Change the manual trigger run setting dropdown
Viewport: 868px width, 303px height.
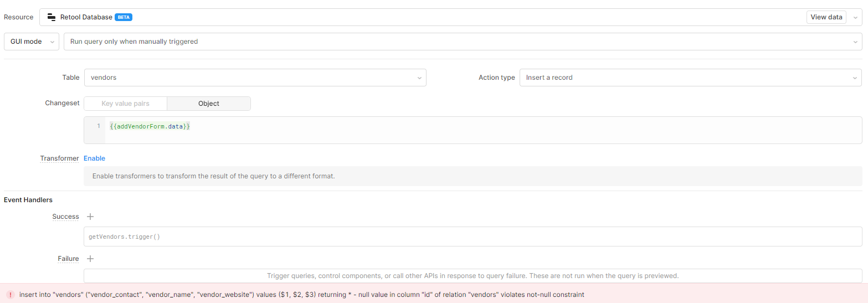click(x=463, y=42)
